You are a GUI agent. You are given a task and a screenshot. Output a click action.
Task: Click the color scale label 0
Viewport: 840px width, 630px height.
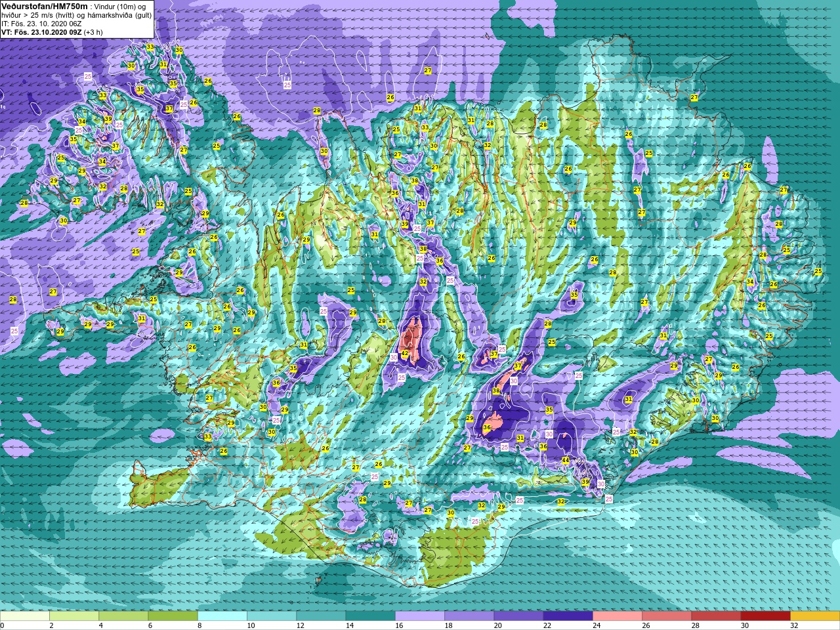click(3, 625)
